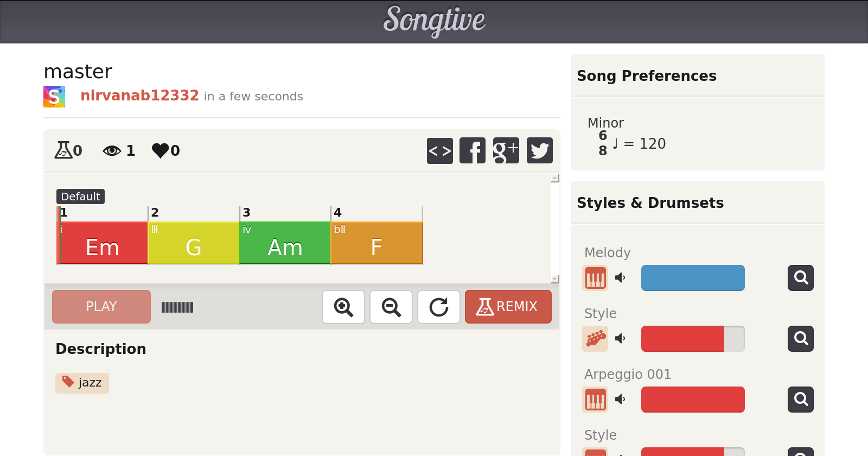Viewport: 868px width, 456px height.
Task: Mute the first Style track speaker
Action: click(620, 339)
